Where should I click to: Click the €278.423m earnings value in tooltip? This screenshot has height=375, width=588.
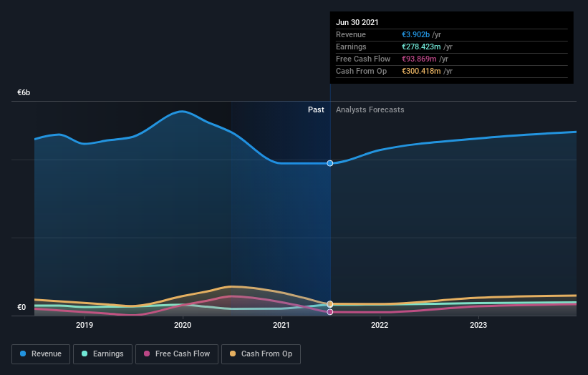421,47
